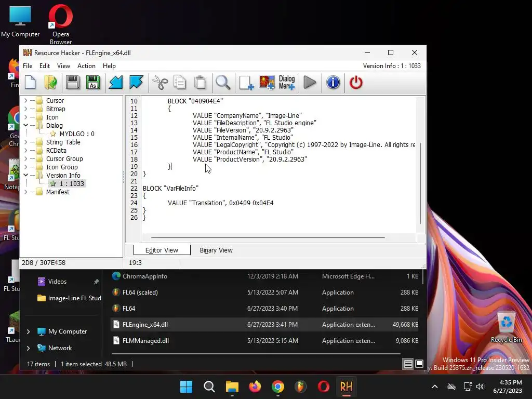Expand the Cursor Group tree node

tap(26, 158)
